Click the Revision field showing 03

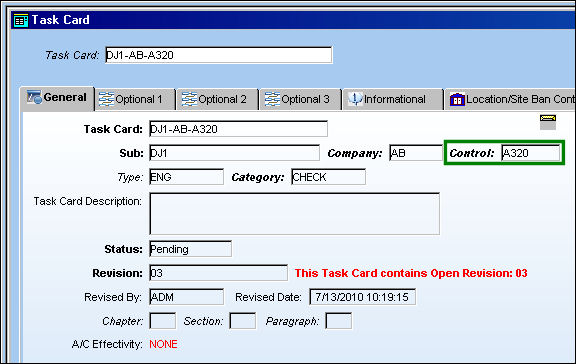click(219, 273)
